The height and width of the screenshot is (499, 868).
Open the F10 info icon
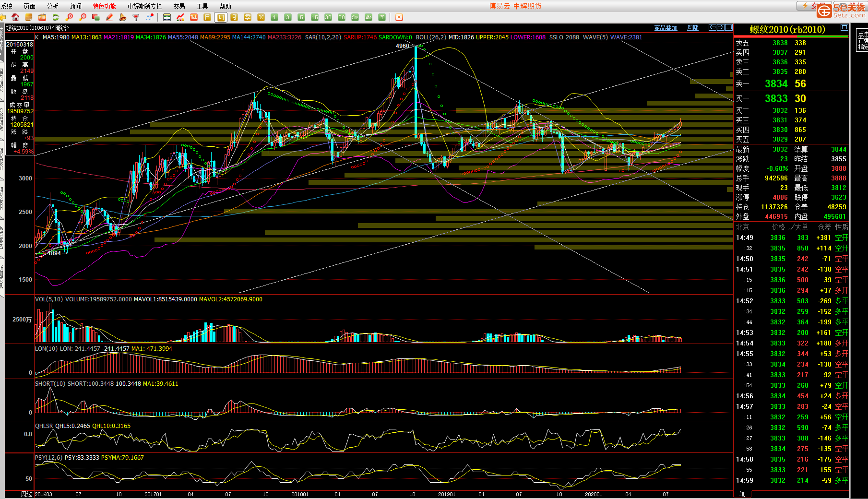[x=42, y=17]
